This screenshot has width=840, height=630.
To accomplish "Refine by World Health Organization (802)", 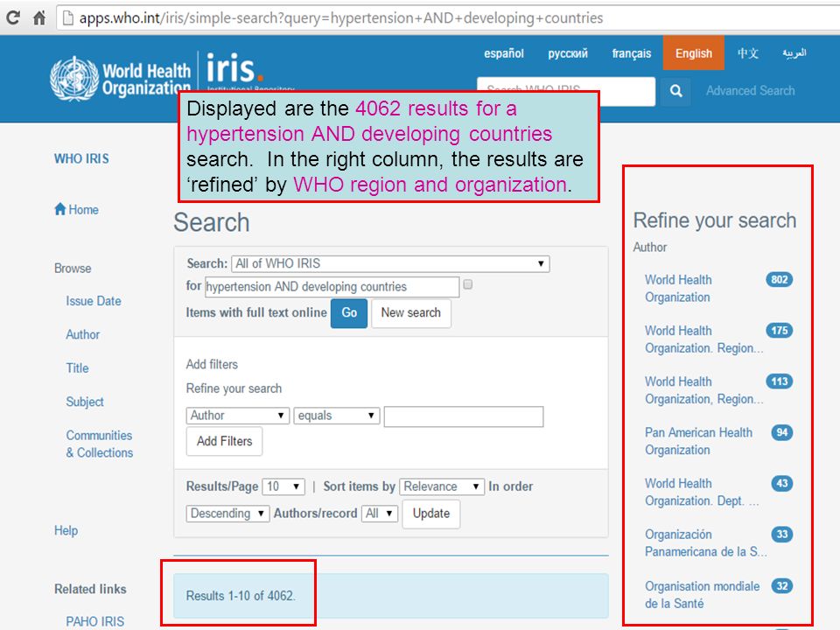I will pos(678,288).
